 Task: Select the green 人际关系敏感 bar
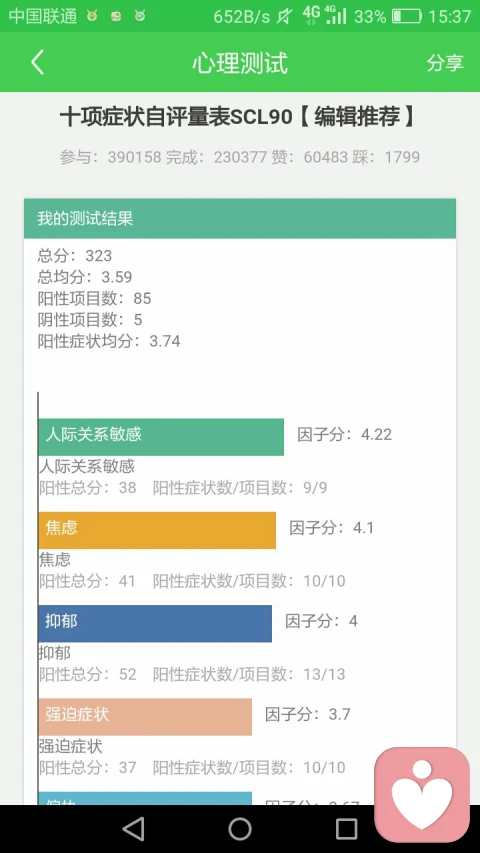click(x=161, y=437)
